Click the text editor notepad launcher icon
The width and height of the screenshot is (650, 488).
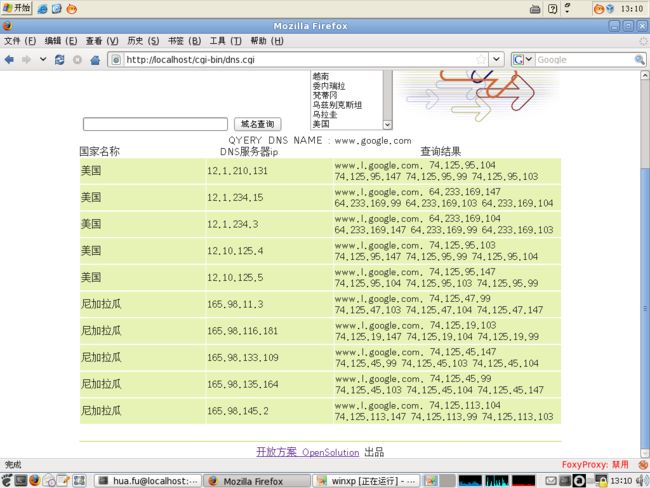pyautogui.click(x=63, y=481)
